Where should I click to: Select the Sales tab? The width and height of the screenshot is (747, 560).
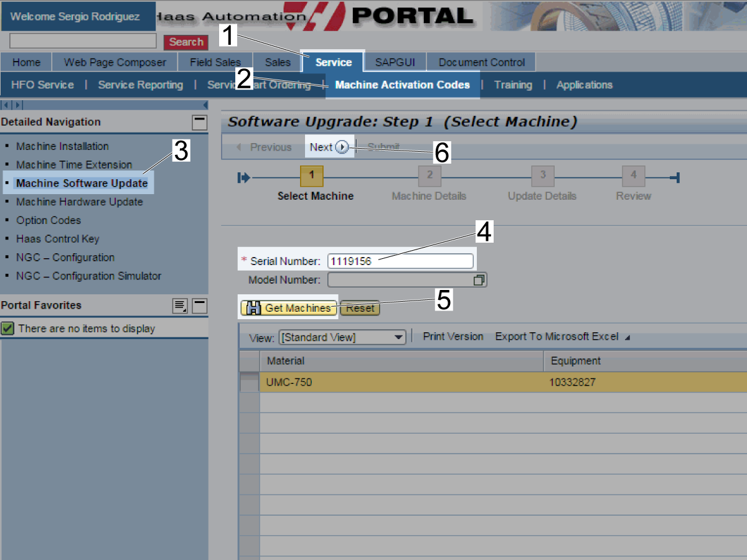click(x=278, y=62)
